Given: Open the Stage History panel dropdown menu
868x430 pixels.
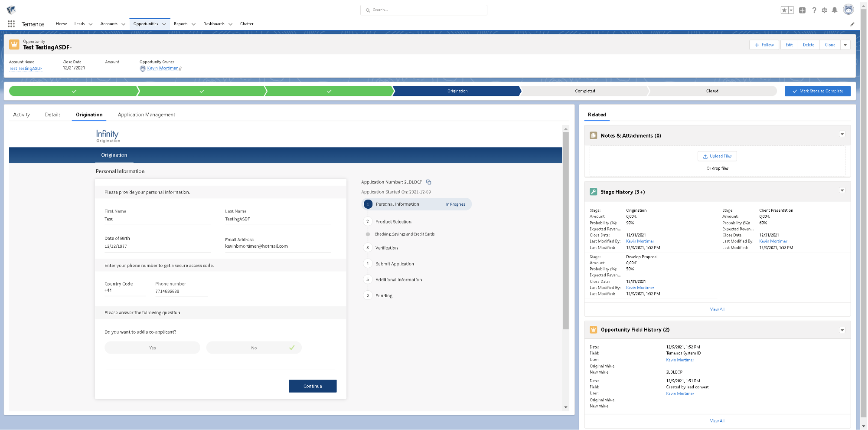Looking at the screenshot, I should [x=842, y=190].
